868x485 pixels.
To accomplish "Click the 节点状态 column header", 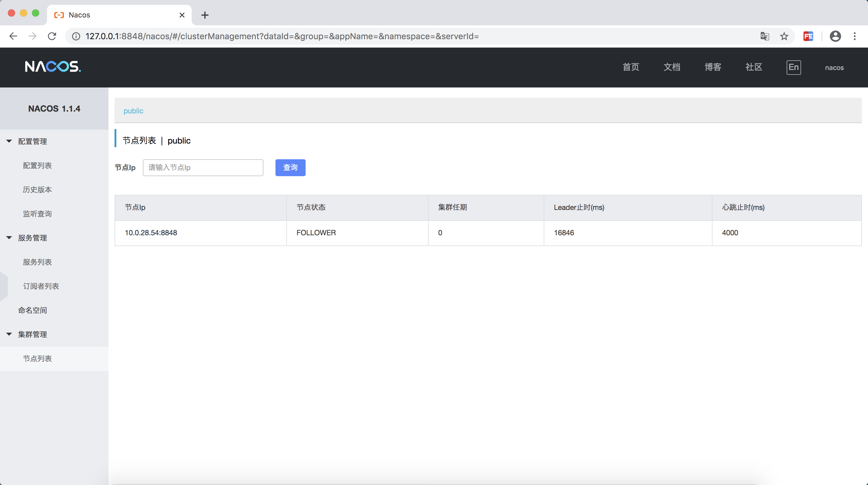I will tap(357, 208).
